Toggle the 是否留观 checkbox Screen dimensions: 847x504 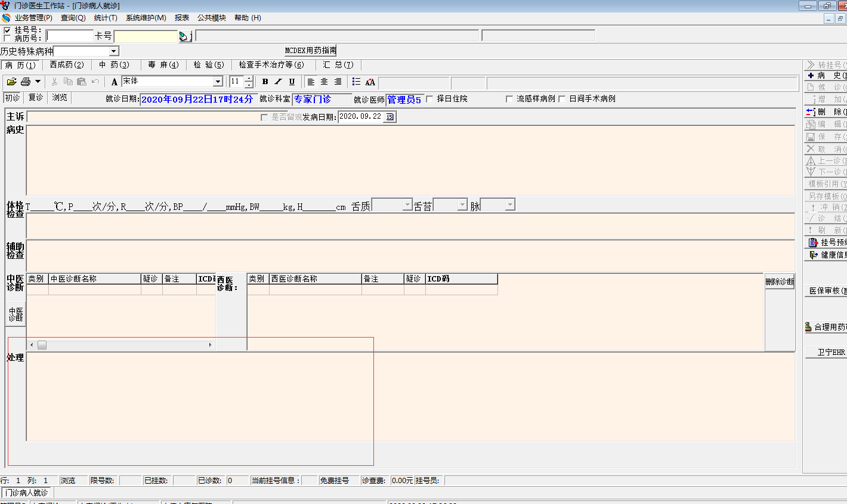tap(264, 118)
